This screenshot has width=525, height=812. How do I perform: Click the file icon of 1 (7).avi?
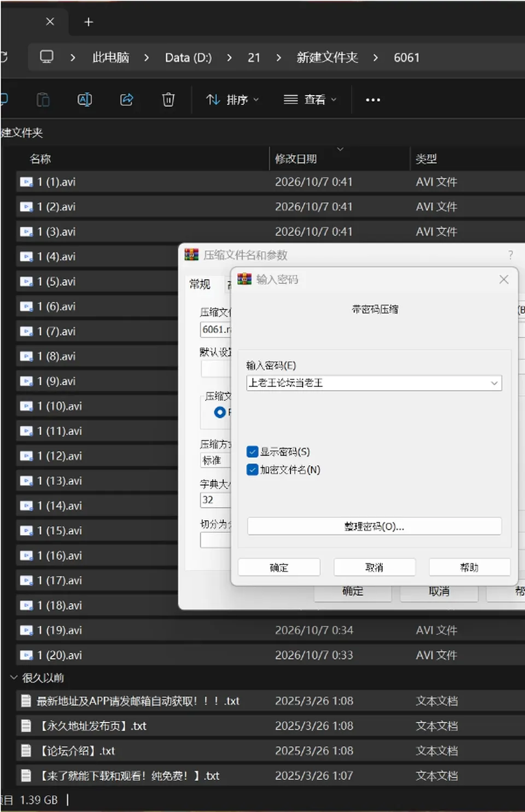[26, 332]
